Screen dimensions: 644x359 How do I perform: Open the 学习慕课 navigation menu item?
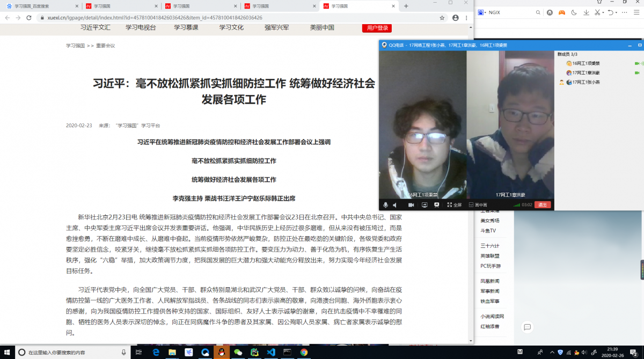[186, 27]
